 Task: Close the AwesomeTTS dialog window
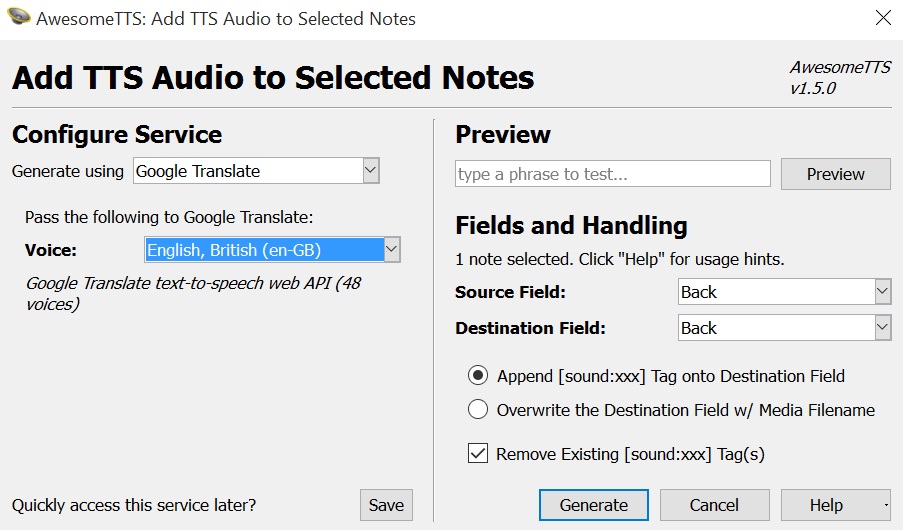pos(883,17)
